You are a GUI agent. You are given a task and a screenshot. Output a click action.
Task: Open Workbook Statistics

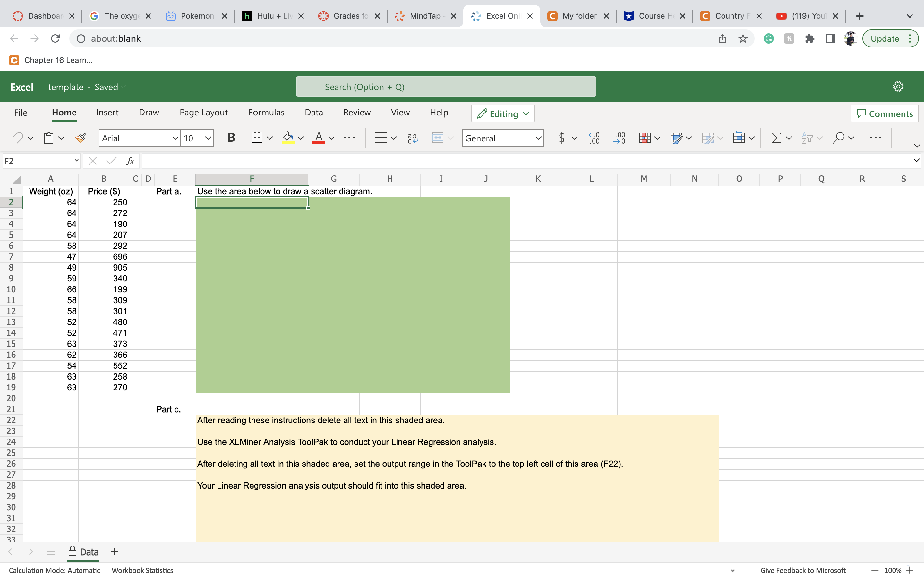pyautogui.click(x=142, y=570)
